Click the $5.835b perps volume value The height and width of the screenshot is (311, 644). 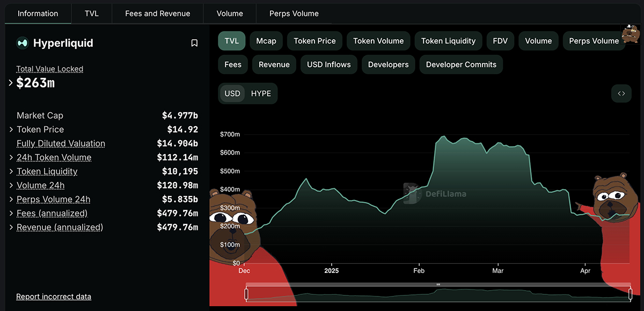[x=180, y=199]
